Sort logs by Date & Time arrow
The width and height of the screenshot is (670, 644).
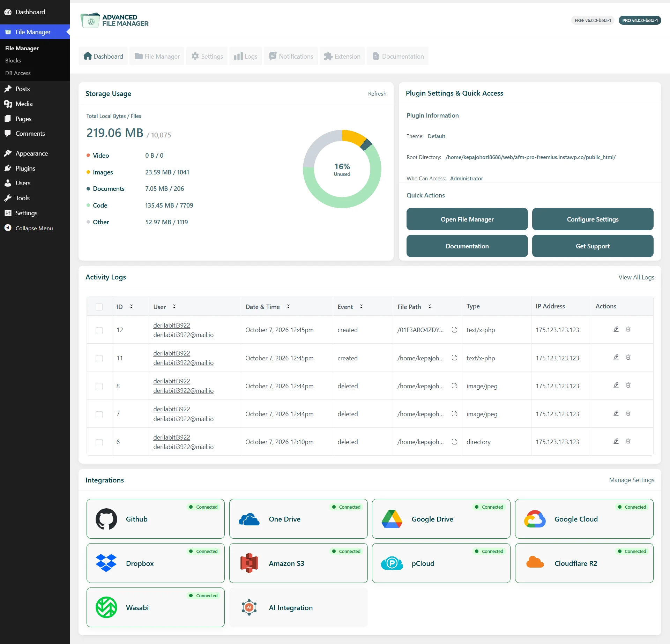pyautogui.click(x=288, y=306)
